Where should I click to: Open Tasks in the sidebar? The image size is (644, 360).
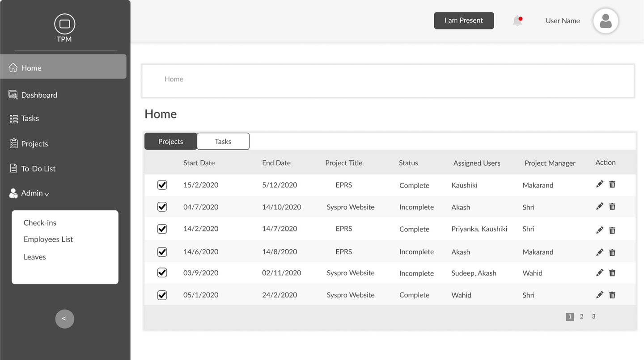click(x=24, y=118)
